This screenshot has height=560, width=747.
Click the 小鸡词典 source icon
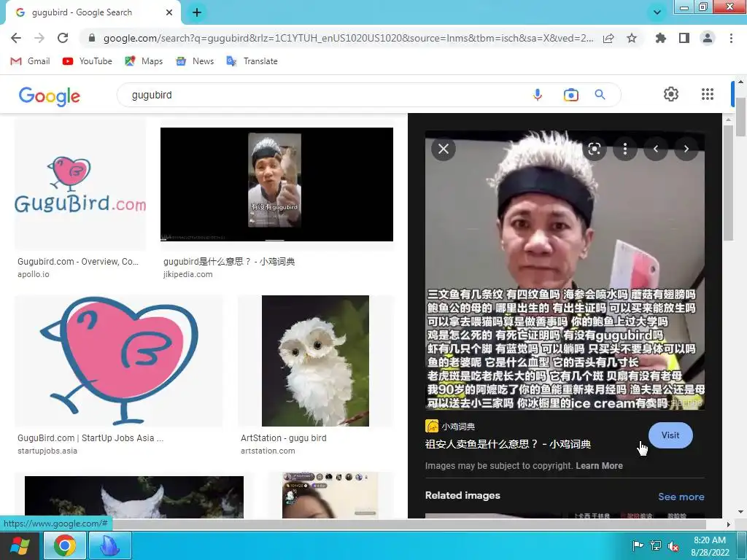tap(432, 426)
